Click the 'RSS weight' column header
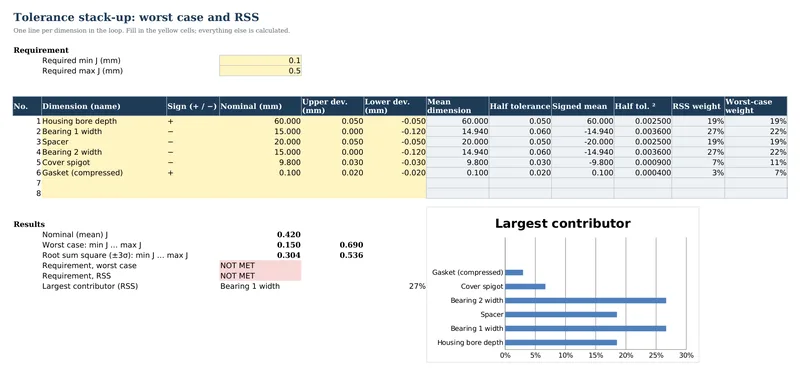This screenshot has height=375, width=800. [x=698, y=106]
